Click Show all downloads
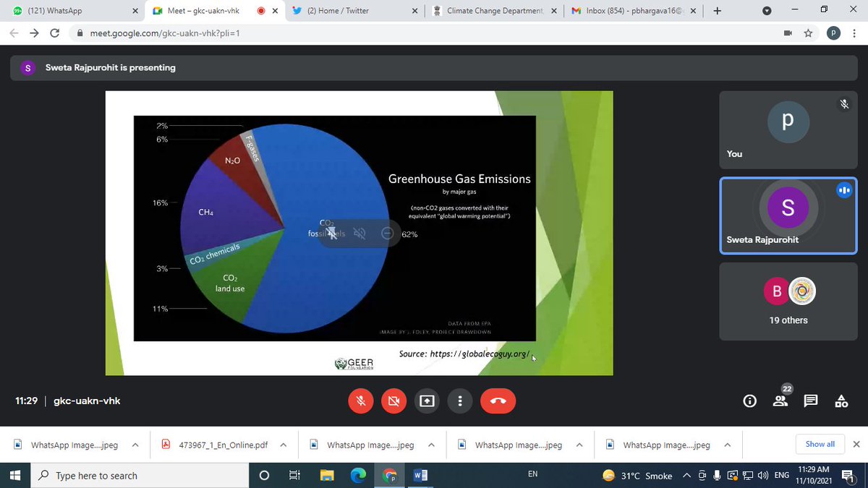 820,444
